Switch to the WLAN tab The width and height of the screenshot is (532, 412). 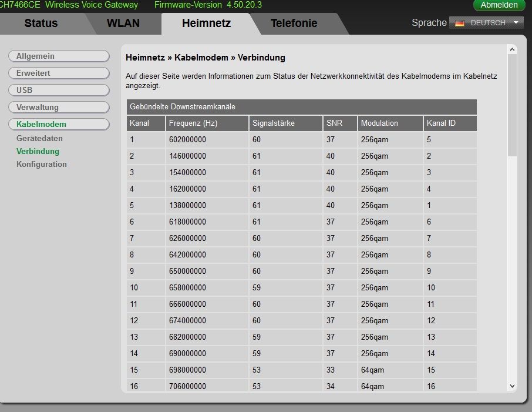point(123,23)
